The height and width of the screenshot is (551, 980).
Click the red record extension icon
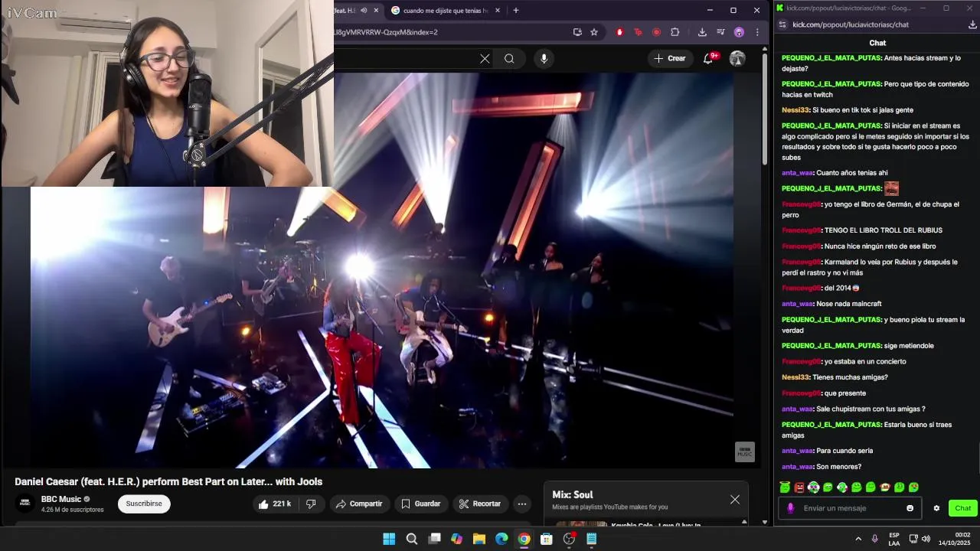click(656, 32)
